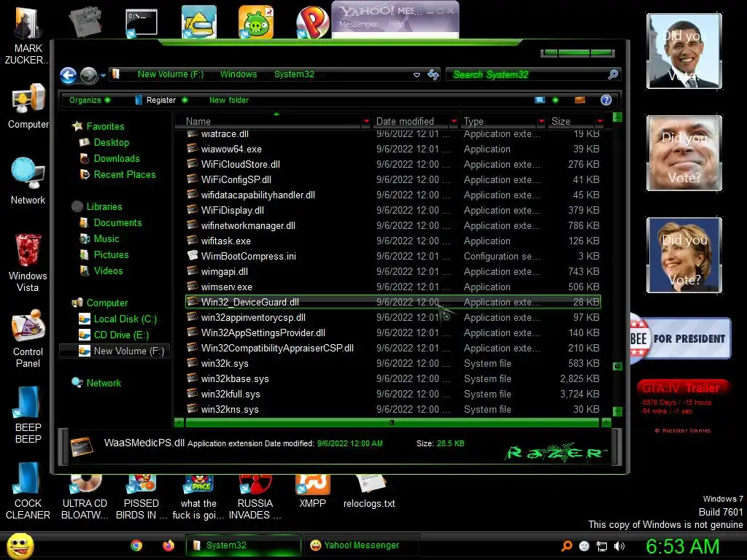Click New Volume (F:) breadcrumb segment
Screen dimensions: 747x560
[x=170, y=74]
